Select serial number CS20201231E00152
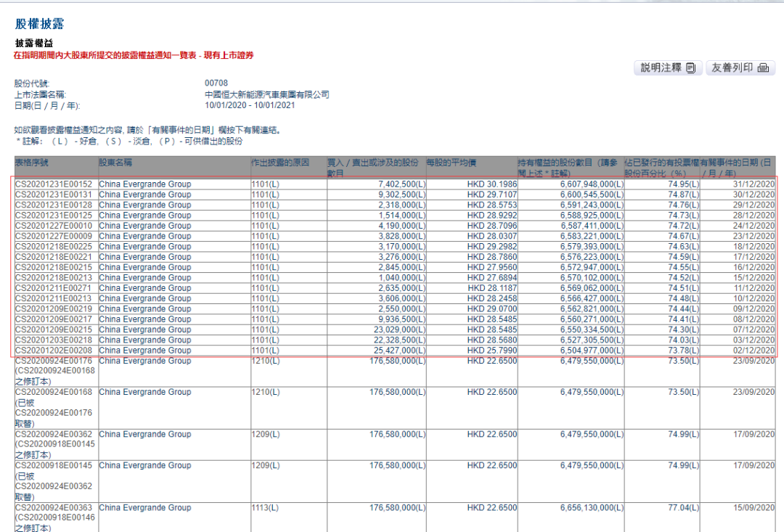Image resolution: width=784 pixels, height=532 pixels. click(x=54, y=184)
